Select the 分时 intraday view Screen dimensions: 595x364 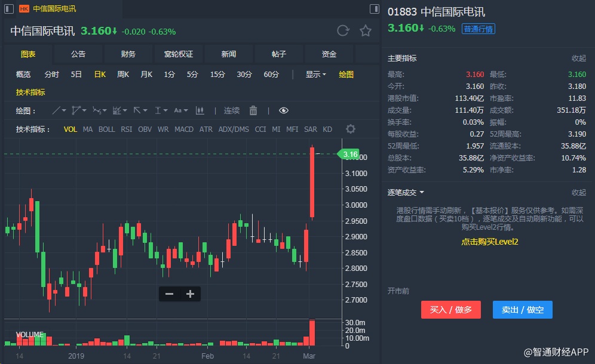[x=51, y=75]
